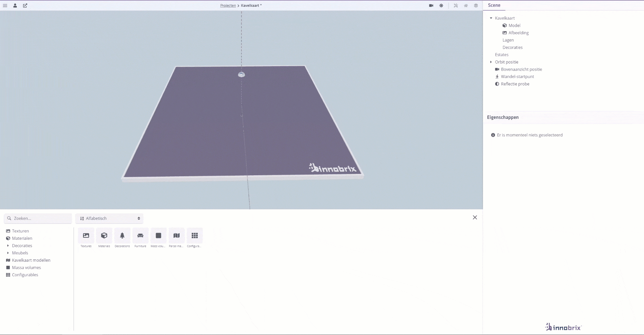Click the Zoeken search field
The image size is (644, 335).
tap(38, 218)
